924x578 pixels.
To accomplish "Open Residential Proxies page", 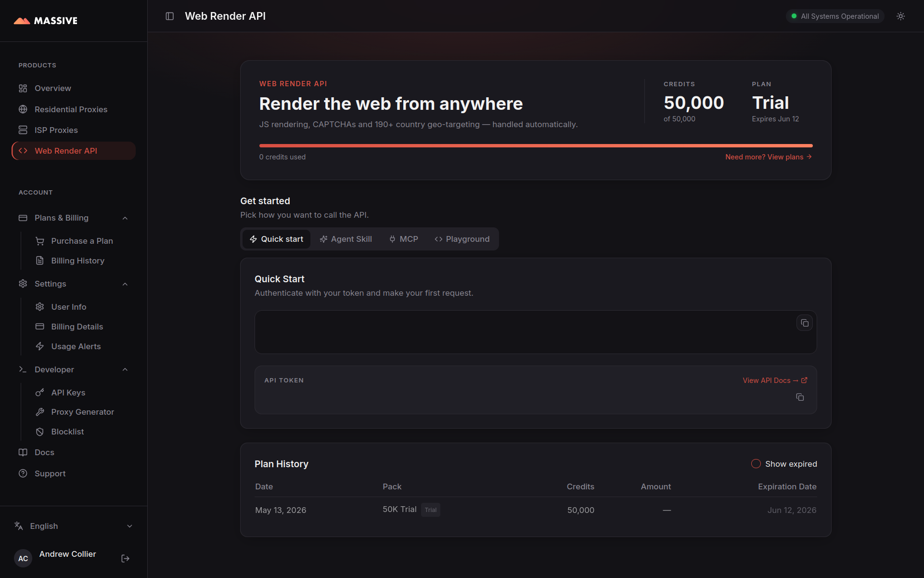I will point(74,109).
